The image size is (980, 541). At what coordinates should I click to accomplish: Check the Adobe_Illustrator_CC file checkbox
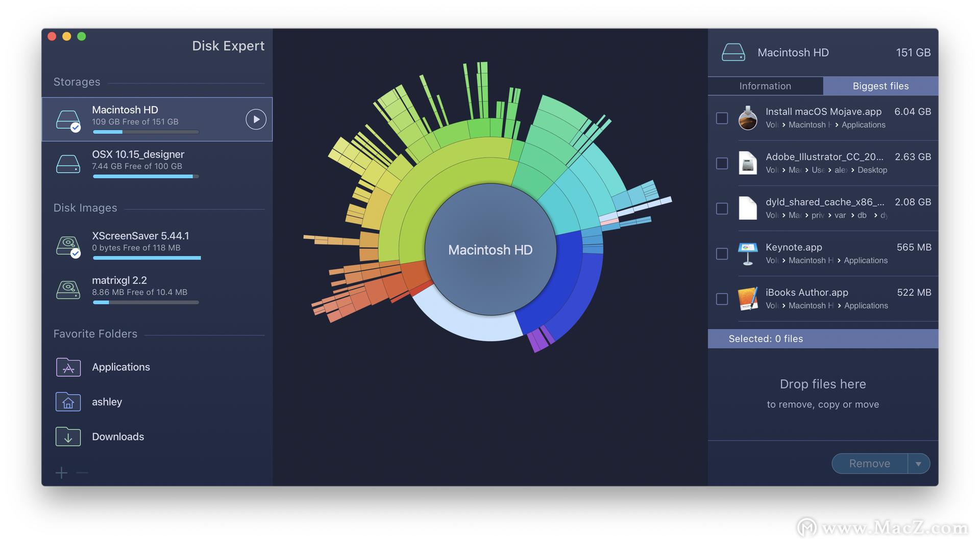click(722, 163)
